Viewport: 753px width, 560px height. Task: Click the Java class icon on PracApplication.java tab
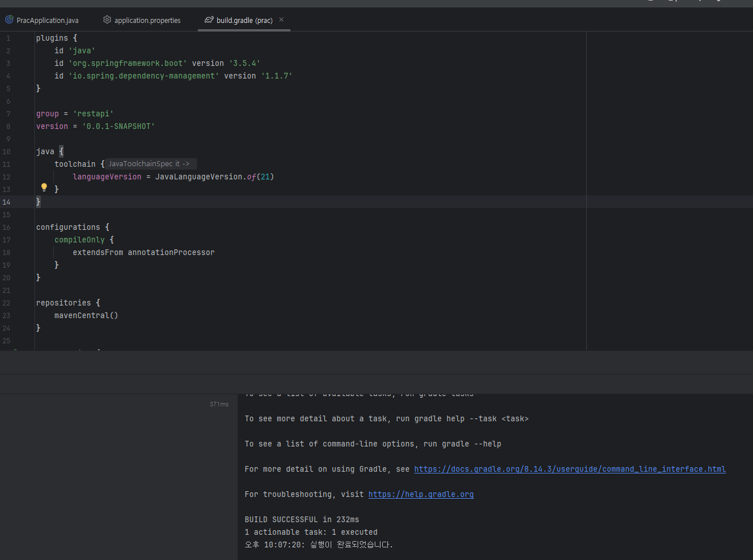[x=9, y=20]
